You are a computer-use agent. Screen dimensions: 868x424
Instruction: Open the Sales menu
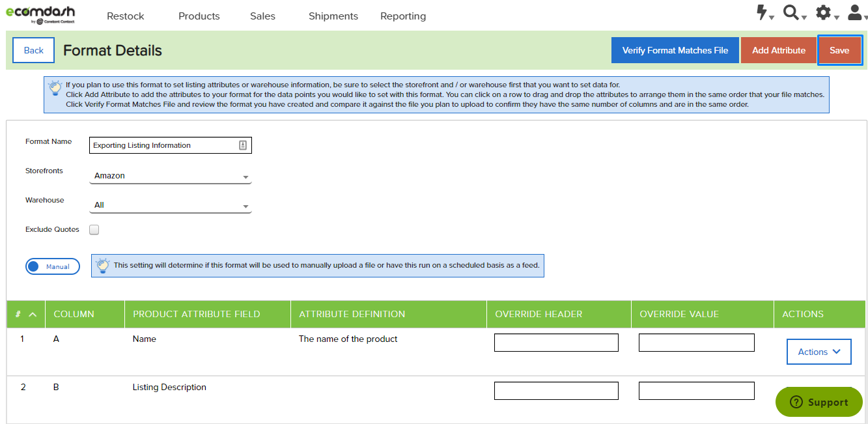click(262, 16)
